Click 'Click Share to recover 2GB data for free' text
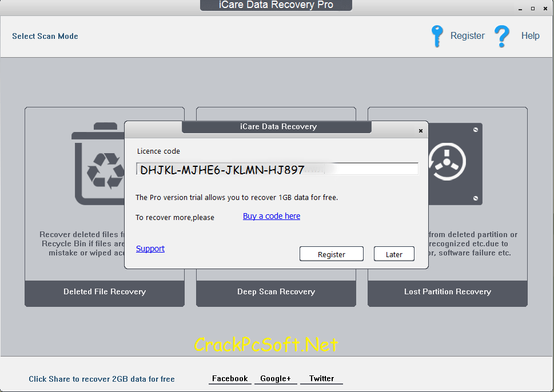This screenshot has height=392, width=554. (x=102, y=379)
